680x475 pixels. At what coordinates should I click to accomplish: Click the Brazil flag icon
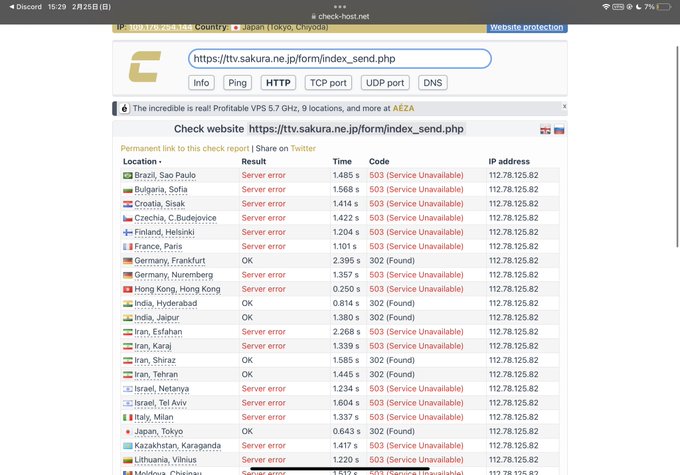click(x=128, y=175)
